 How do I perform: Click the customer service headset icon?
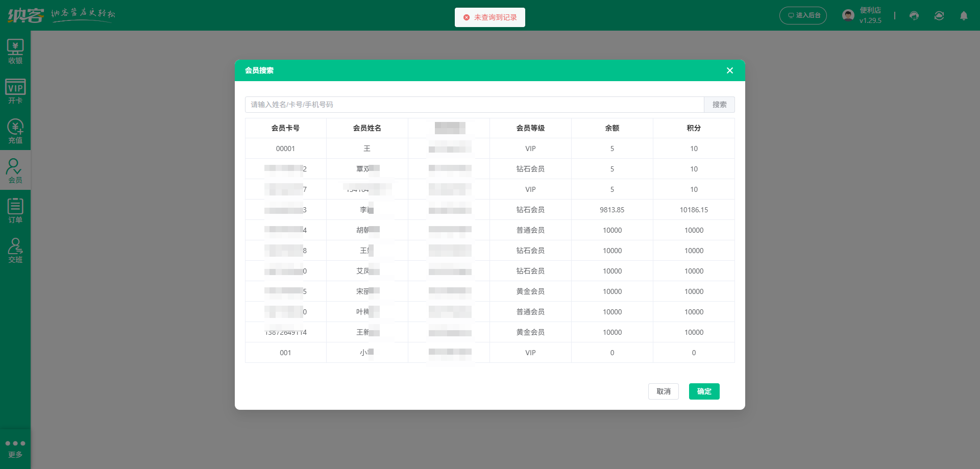pyautogui.click(x=914, y=16)
